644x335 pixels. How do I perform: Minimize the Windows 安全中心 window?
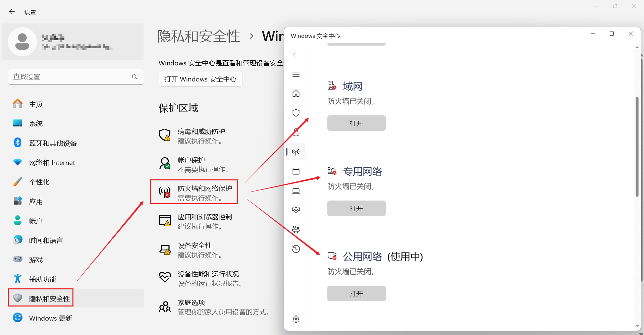[593, 34]
